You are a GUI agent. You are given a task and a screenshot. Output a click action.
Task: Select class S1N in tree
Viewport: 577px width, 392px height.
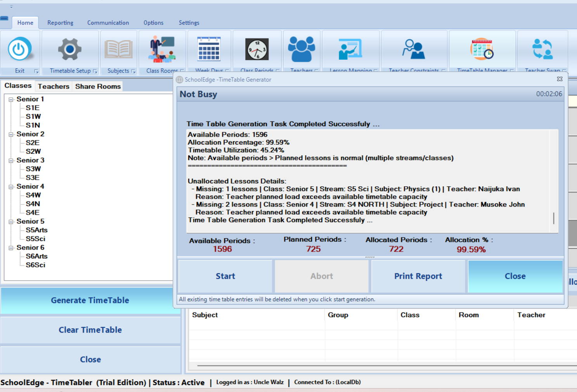pyautogui.click(x=33, y=125)
